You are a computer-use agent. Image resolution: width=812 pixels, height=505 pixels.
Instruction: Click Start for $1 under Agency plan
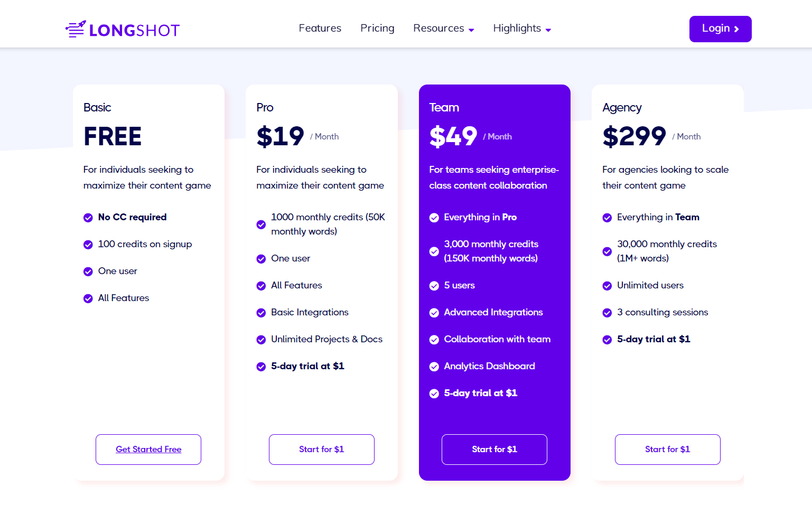click(668, 450)
